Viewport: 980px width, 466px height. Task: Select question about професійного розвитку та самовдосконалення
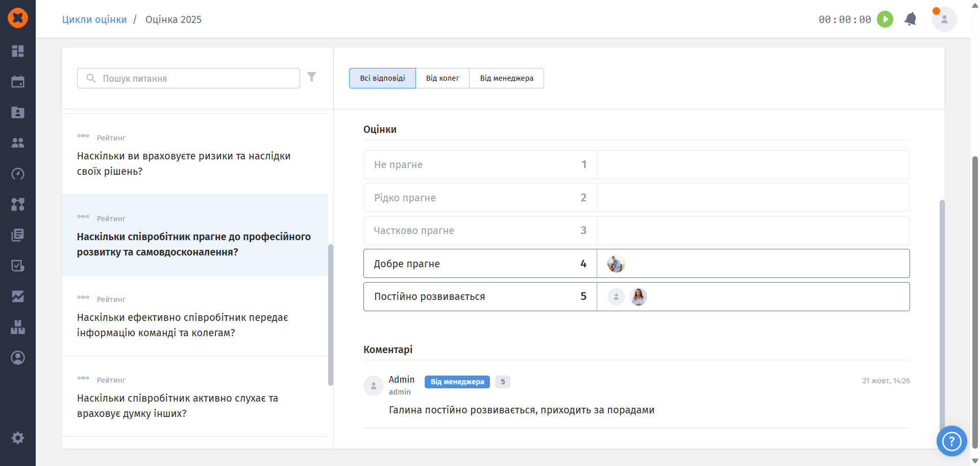click(x=195, y=235)
